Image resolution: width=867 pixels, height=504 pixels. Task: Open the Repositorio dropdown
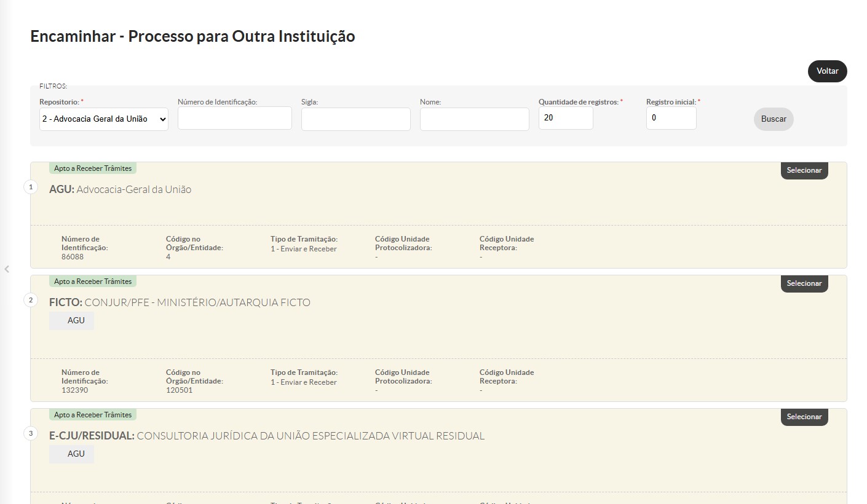[x=104, y=119]
